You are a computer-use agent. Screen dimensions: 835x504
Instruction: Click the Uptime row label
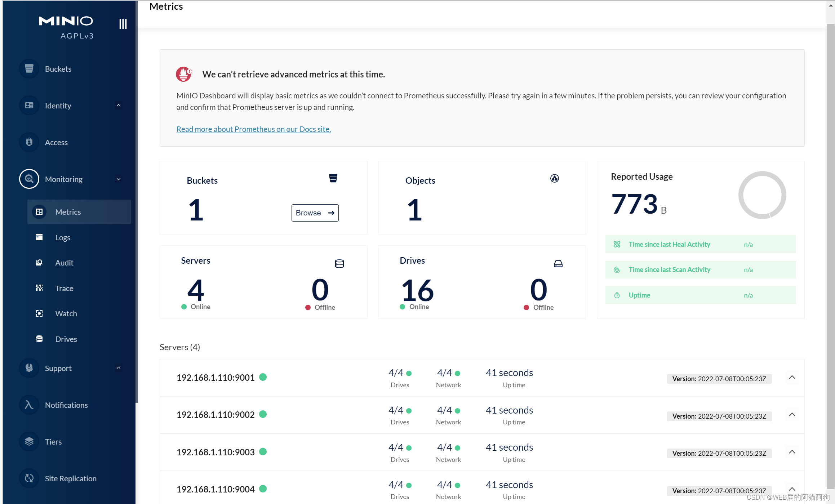(639, 295)
